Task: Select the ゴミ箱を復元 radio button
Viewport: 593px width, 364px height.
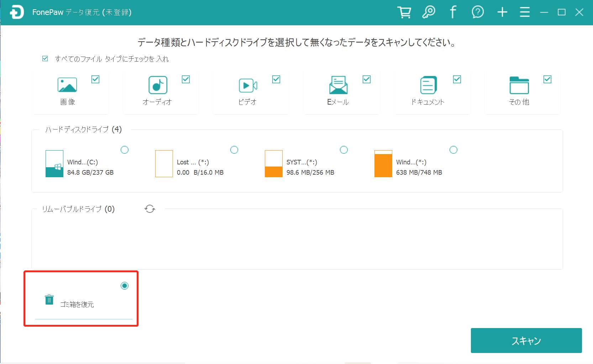Action: pos(125,286)
